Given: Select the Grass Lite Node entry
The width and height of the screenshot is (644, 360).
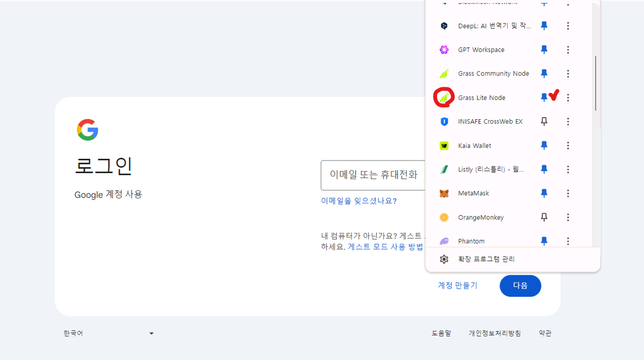Looking at the screenshot, I should tap(482, 98).
